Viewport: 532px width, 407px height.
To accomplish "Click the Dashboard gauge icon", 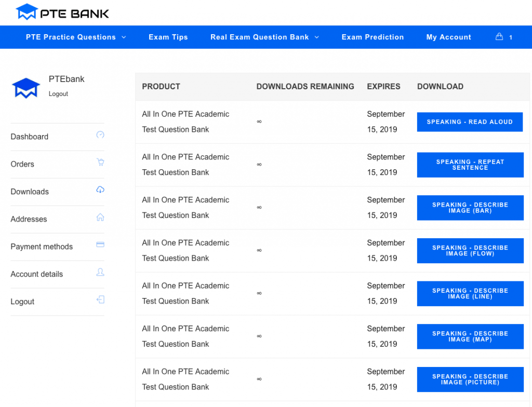I will point(100,135).
